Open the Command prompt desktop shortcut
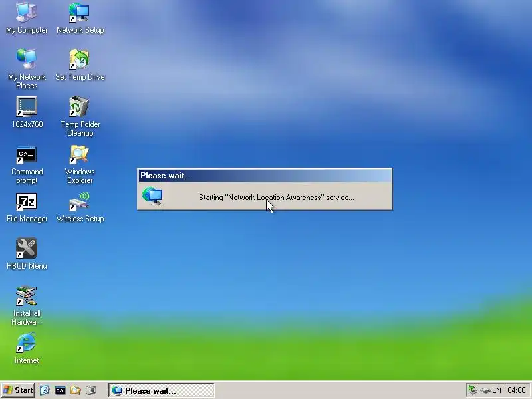The height and width of the screenshot is (399, 532). (27, 165)
